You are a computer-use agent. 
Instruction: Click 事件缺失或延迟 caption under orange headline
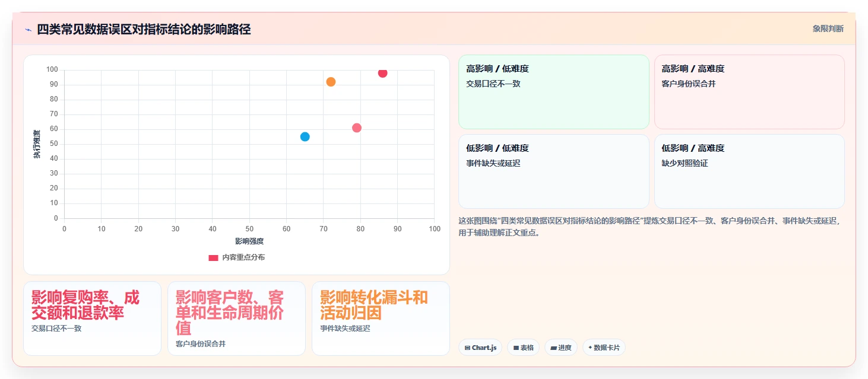click(x=345, y=328)
